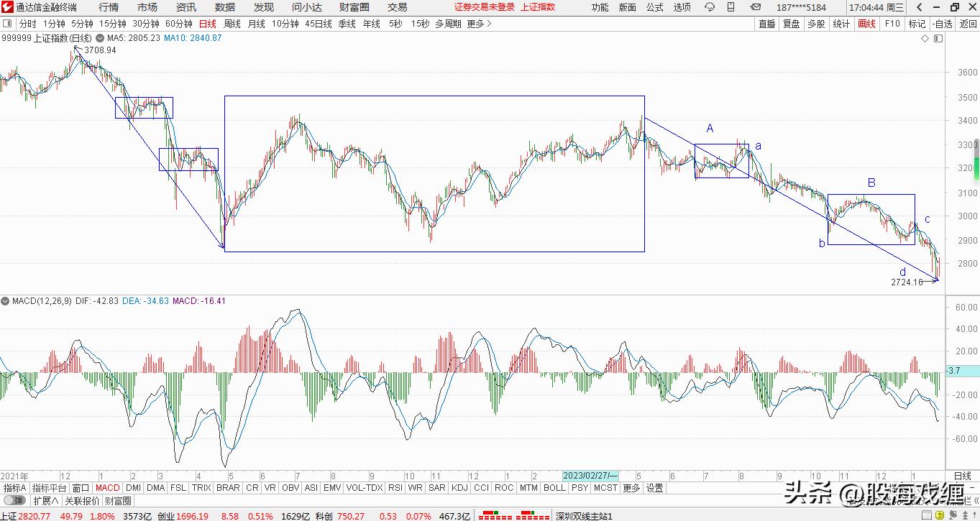
Task: Expand the 扩展 panel
Action: tap(46, 501)
